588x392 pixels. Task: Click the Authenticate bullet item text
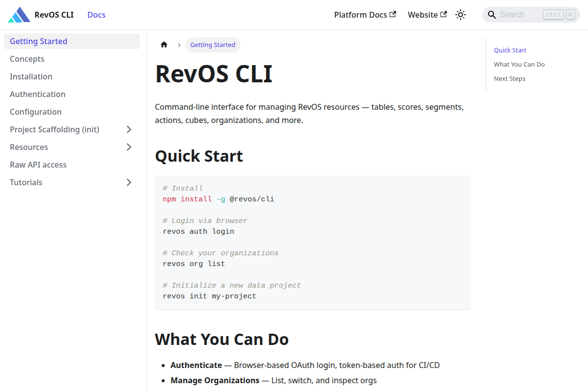[x=305, y=365]
